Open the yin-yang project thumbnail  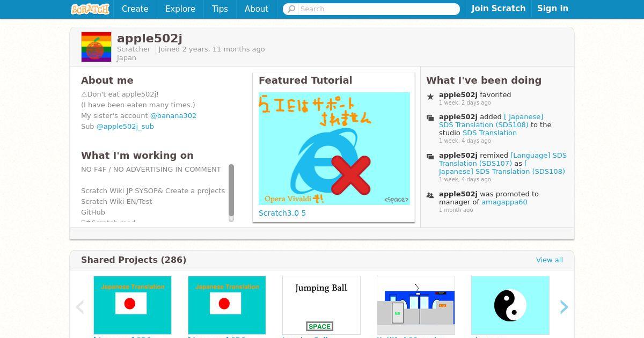pos(510,305)
